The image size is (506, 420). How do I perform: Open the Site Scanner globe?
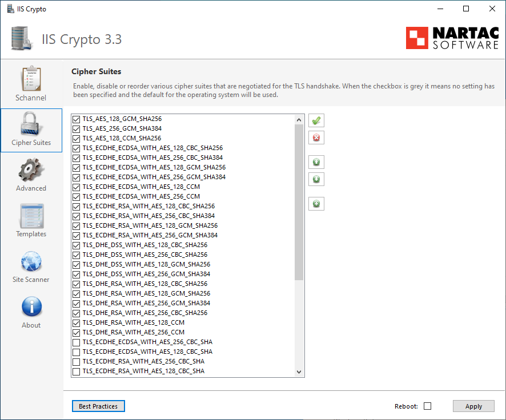(31, 266)
